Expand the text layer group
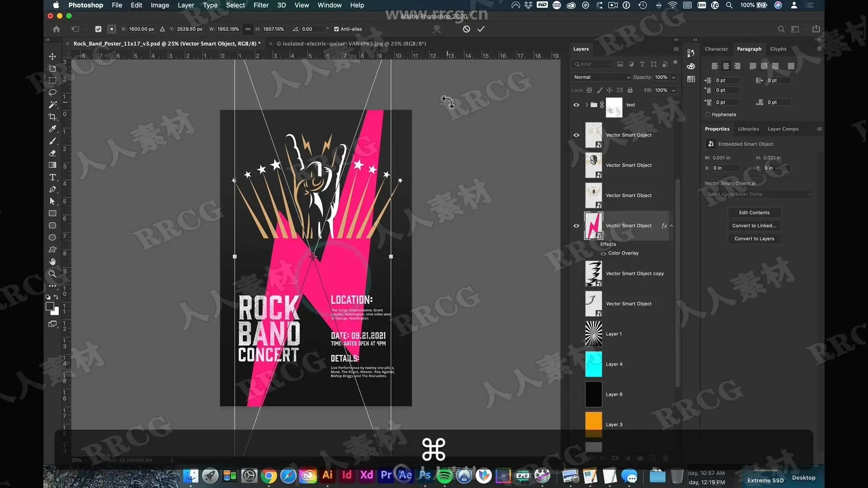This screenshot has height=488, width=868. [587, 105]
